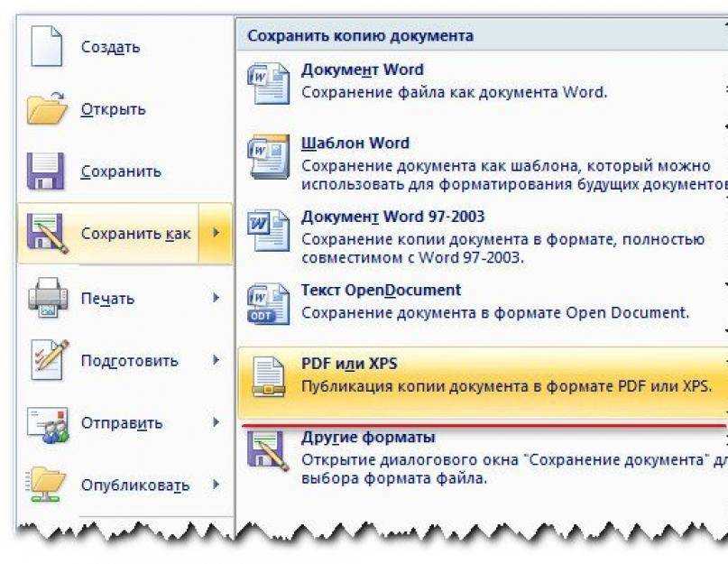Viewport: 728px width, 564px height.
Task: Click the Другие форматы floppy icon
Action: coord(268,450)
